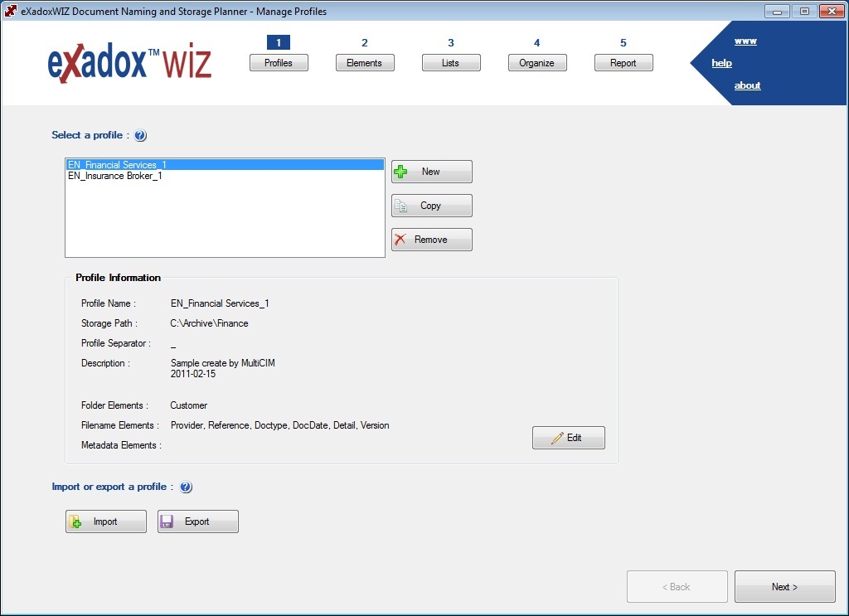
Task: Click the help icon beside Select a profile
Action: coord(140,135)
